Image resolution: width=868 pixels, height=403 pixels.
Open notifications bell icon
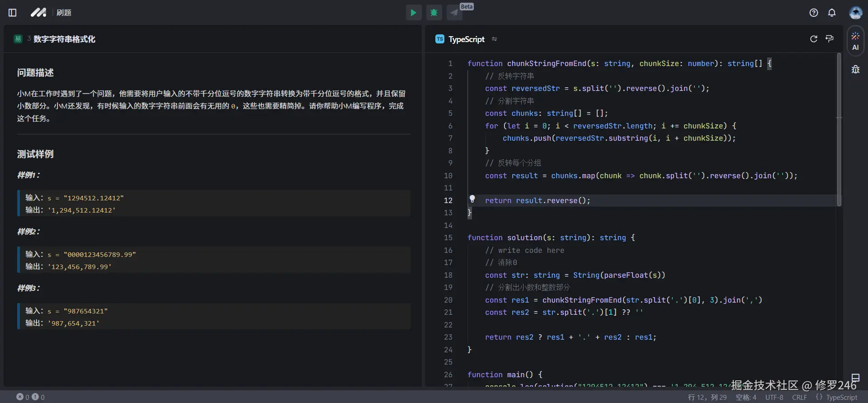(x=832, y=13)
